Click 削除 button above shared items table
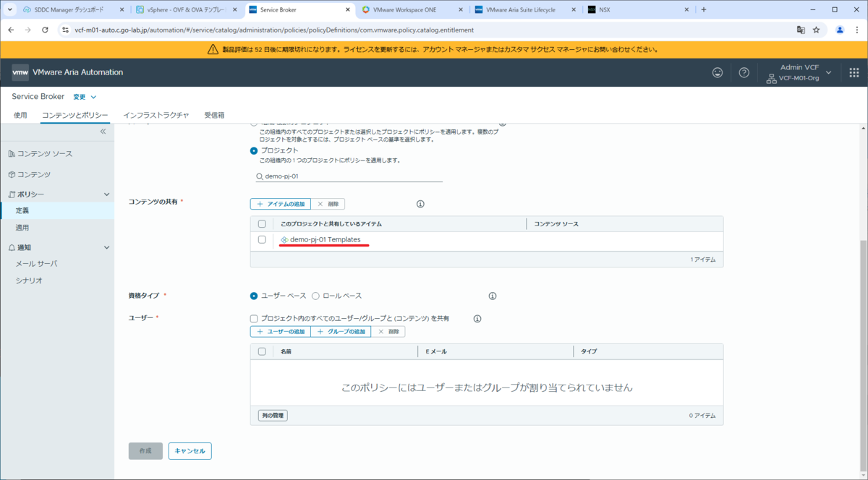 pos(328,205)
